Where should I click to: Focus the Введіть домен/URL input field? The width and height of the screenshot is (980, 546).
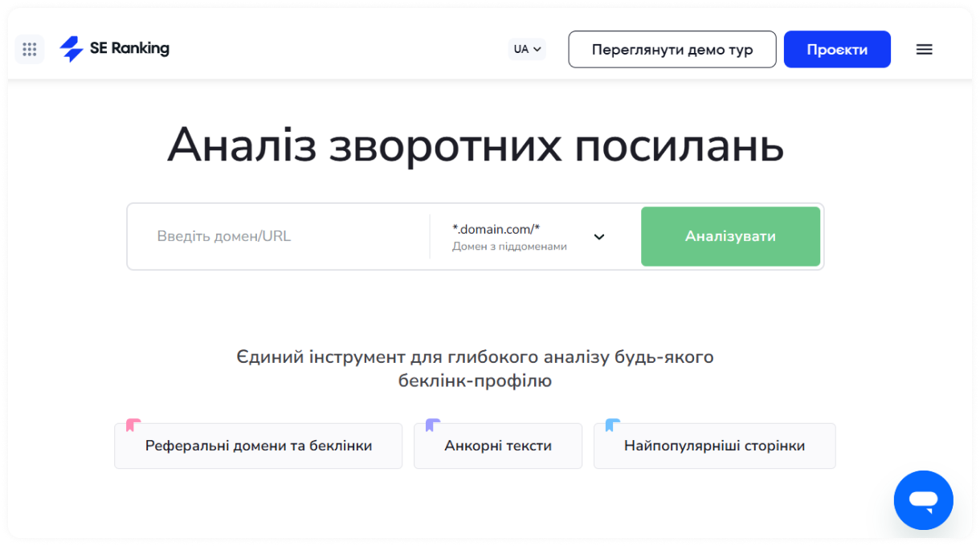point(280,236)
